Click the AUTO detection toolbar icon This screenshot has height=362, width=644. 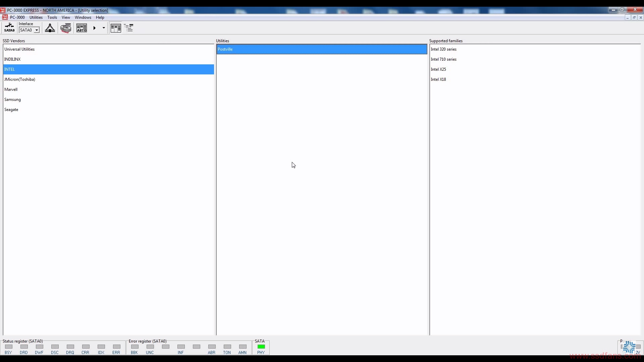[82, 28]
